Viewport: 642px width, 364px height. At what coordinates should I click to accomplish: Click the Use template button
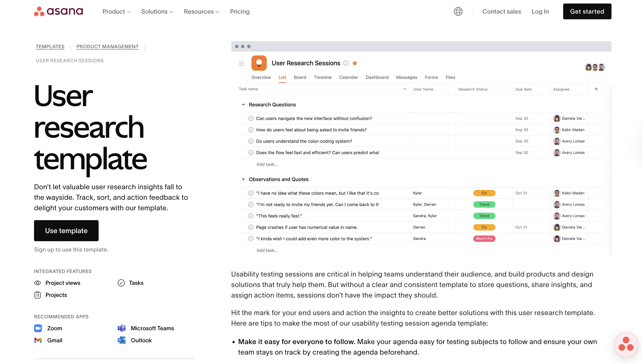[x=66, y=230]
